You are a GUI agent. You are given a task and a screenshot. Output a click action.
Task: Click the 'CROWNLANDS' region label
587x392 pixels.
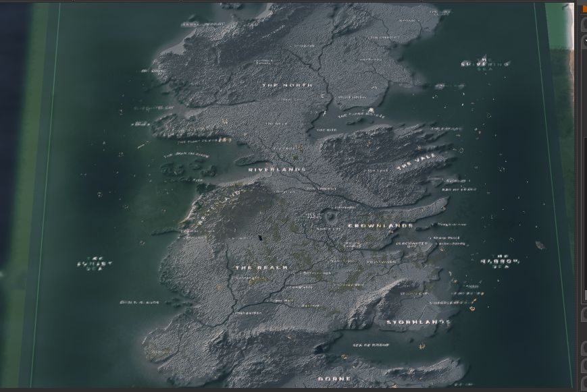tap(381, 225)
